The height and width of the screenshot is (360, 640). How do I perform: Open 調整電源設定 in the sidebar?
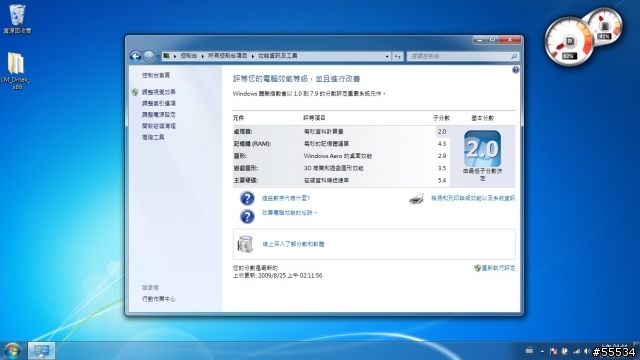(x=159, y=115)
